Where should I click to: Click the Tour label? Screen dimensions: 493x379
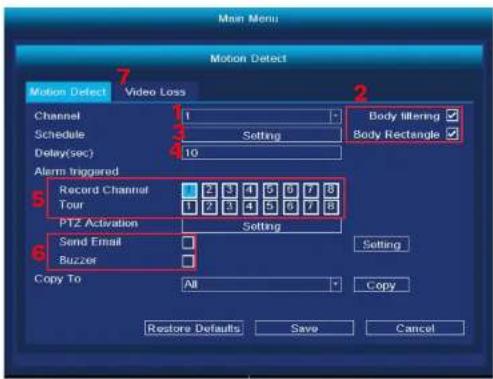pyautogui.click(x=71, y=204)
